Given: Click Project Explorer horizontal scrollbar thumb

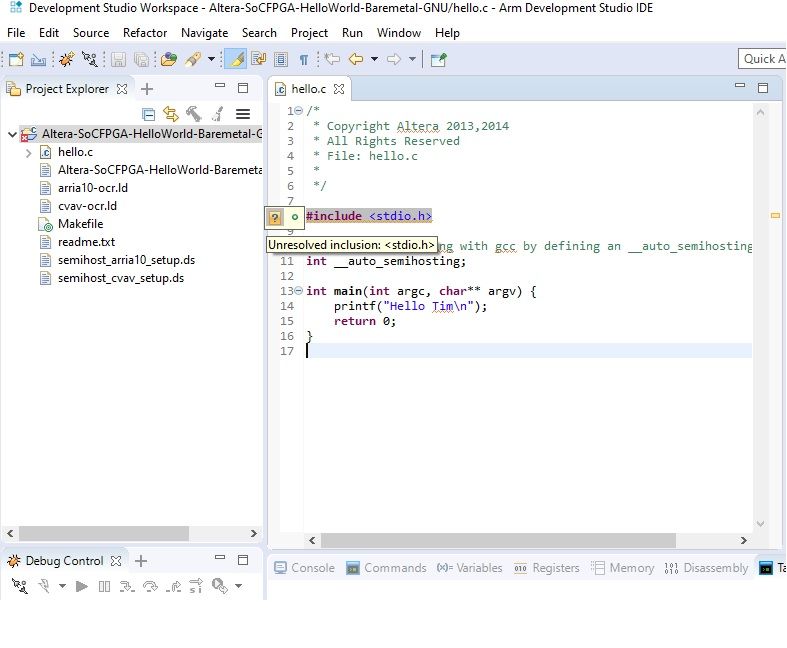Looking at the screenshot, I should click(103, 533).
